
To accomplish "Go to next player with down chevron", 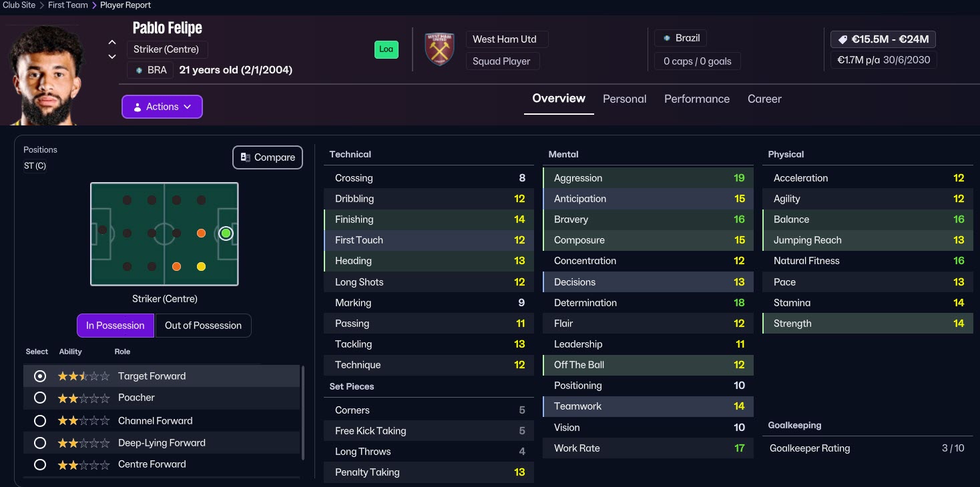I will [x=112, y=57].
